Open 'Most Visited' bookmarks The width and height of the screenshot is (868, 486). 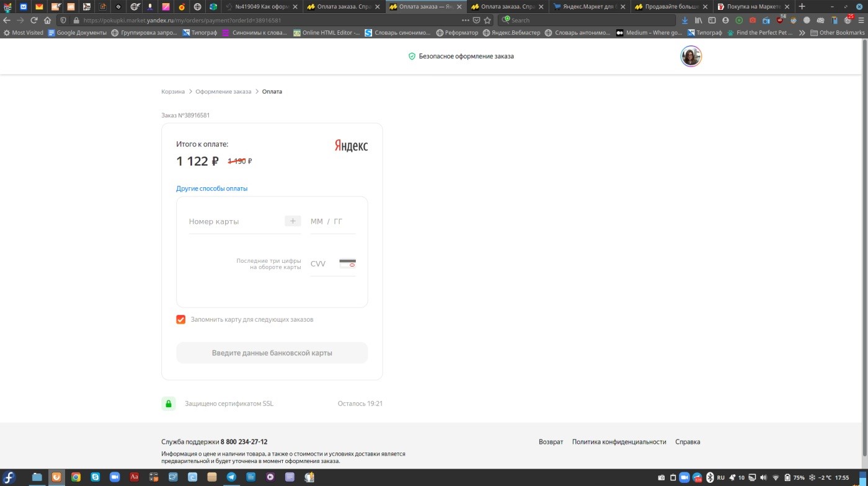(24, 33)
